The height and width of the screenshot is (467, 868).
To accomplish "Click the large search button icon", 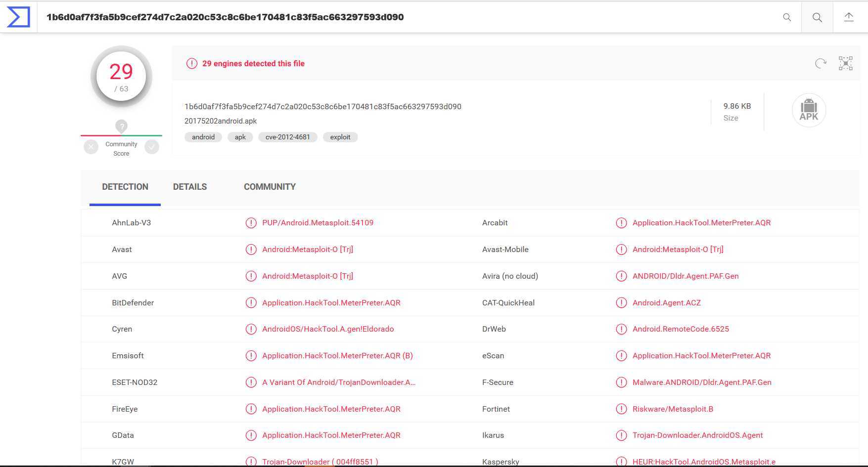I will point(817,17).
